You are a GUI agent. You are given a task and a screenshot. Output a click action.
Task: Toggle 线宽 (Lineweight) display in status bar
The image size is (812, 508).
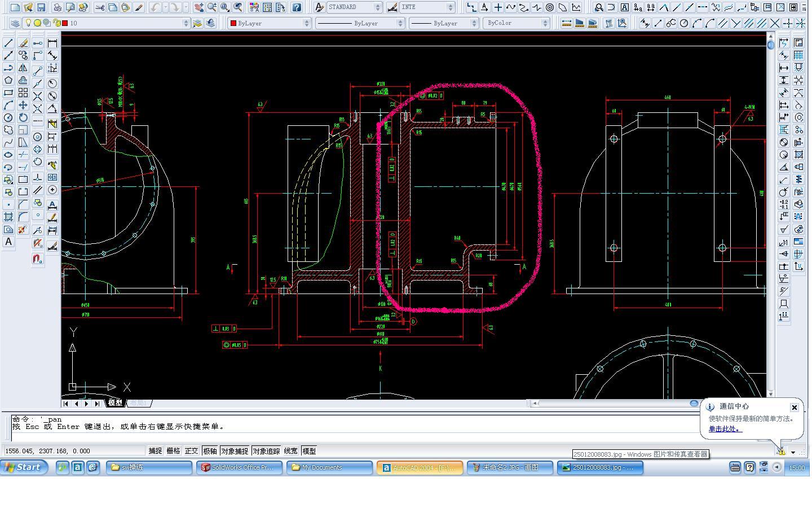tap(290, 451)
